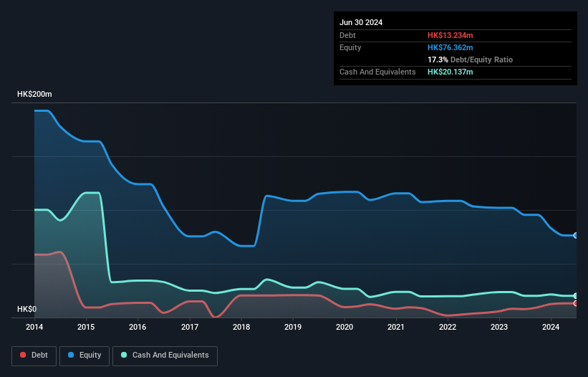The width and height of the screenshot is (588, 377).
Task: Click the blue Equity endpoint marker
Action: coord(575,235)
